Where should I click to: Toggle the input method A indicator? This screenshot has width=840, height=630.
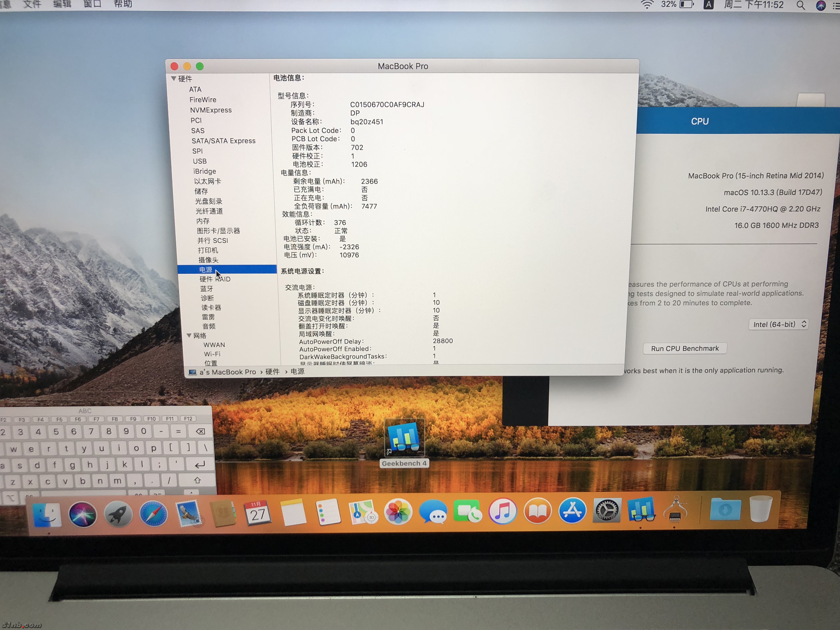click(708, 5)
